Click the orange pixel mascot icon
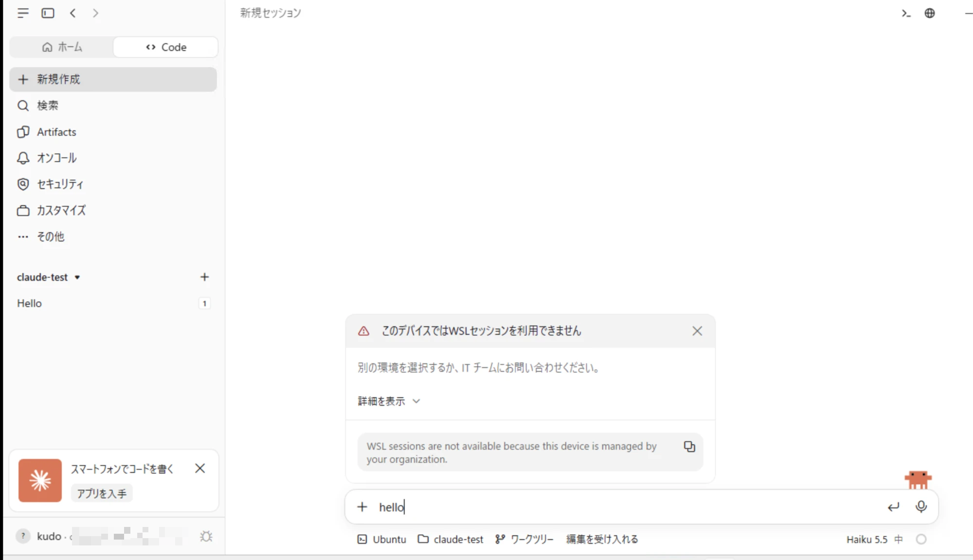This screenshot has width=973, height=560. [918, 480]
